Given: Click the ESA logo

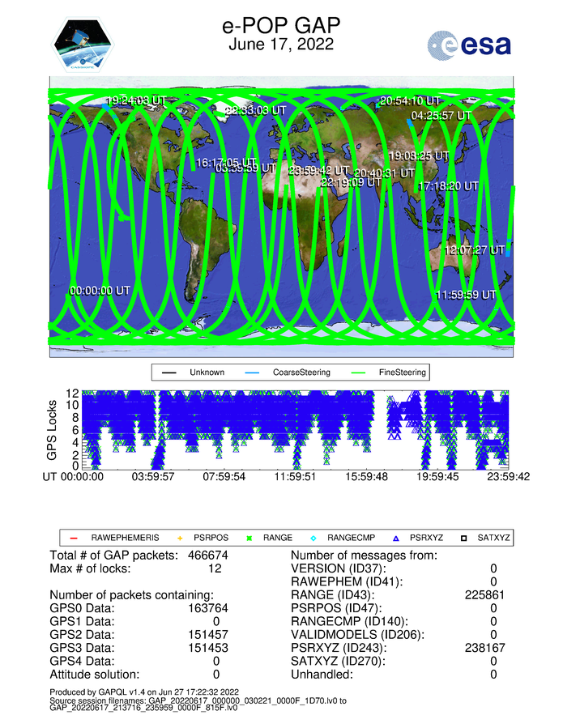Looking at the screenshot, I should (x=469, y=45).
